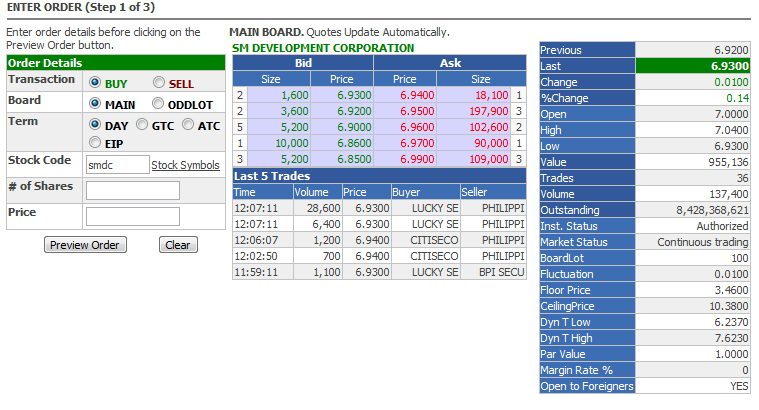Click bid size 1,600
759x410 pixels.
coord(294,95)
